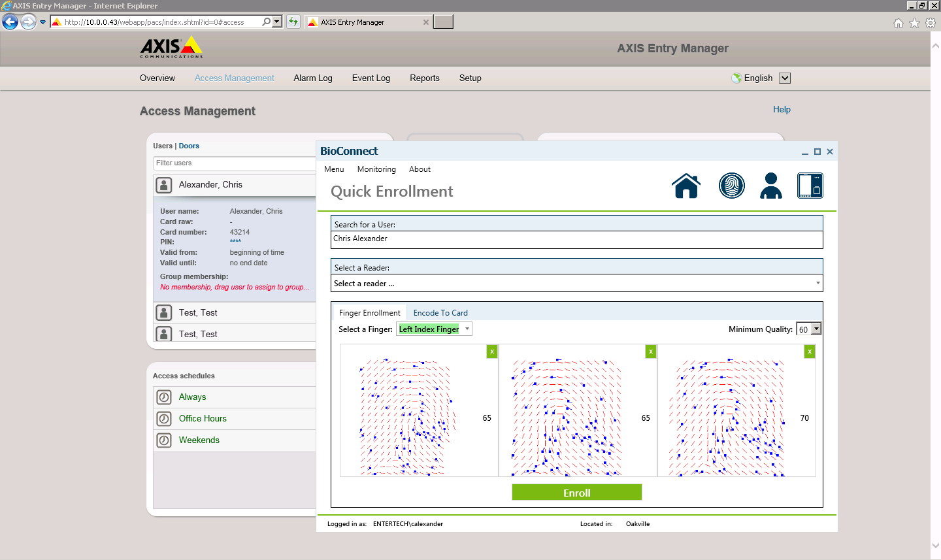Open the Help link
941x560 pixels.
point(782,110)
